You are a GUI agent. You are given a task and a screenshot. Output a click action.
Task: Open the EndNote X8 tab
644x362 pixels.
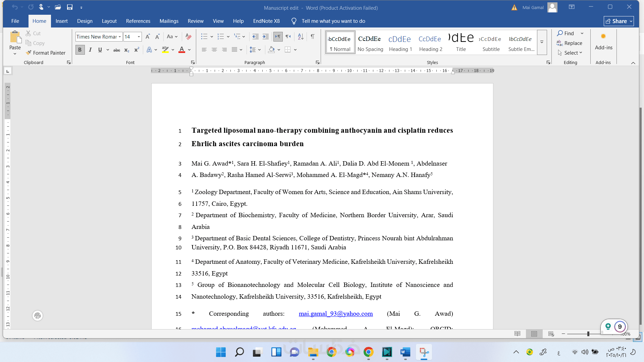[266, 21]
